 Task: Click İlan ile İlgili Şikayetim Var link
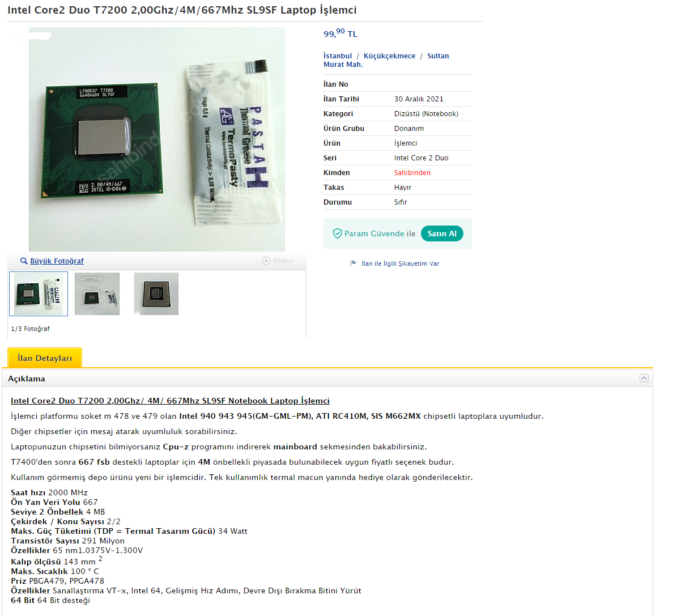point(400,264)
